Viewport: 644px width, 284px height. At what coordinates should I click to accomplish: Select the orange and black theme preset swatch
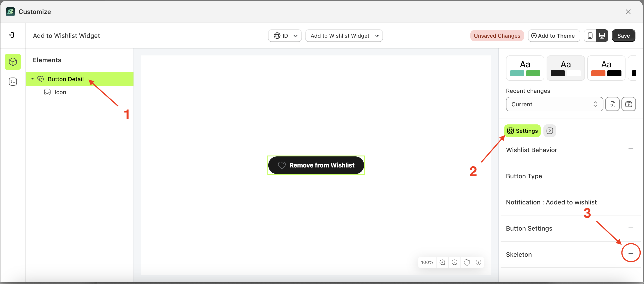pyautogui.click(x=606, y=68)
